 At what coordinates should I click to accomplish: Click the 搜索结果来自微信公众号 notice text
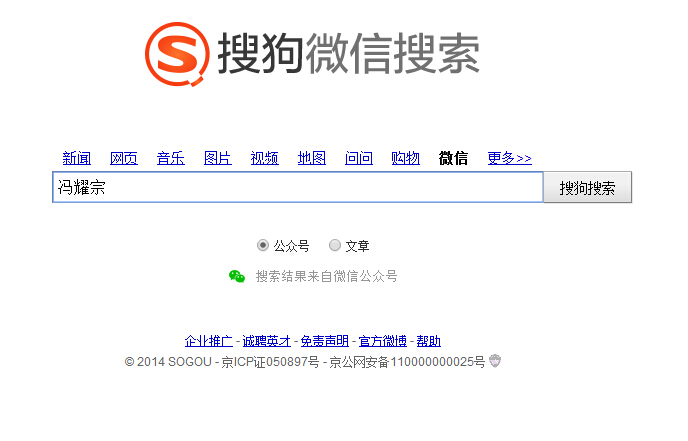[326, 276]
